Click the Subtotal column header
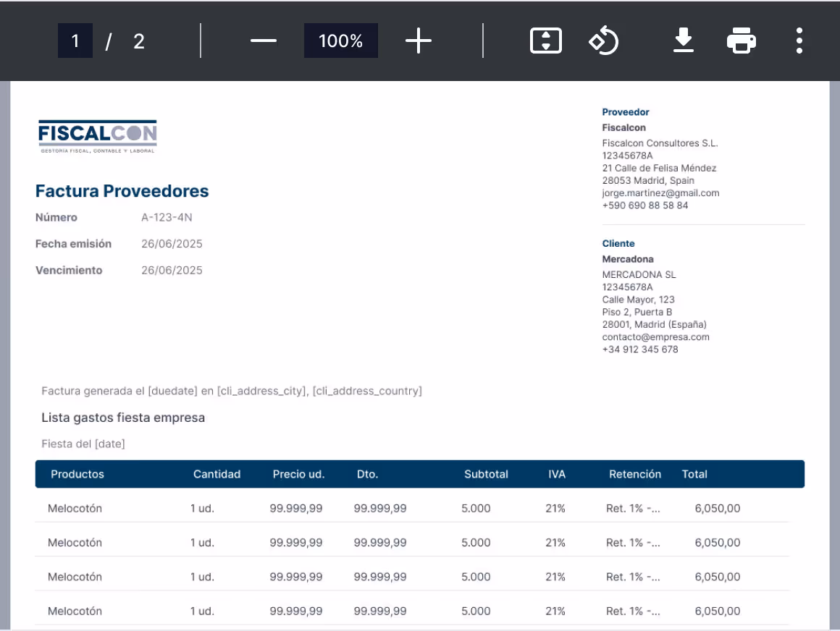This screenshot has width=840, height=631. point(486,474)
